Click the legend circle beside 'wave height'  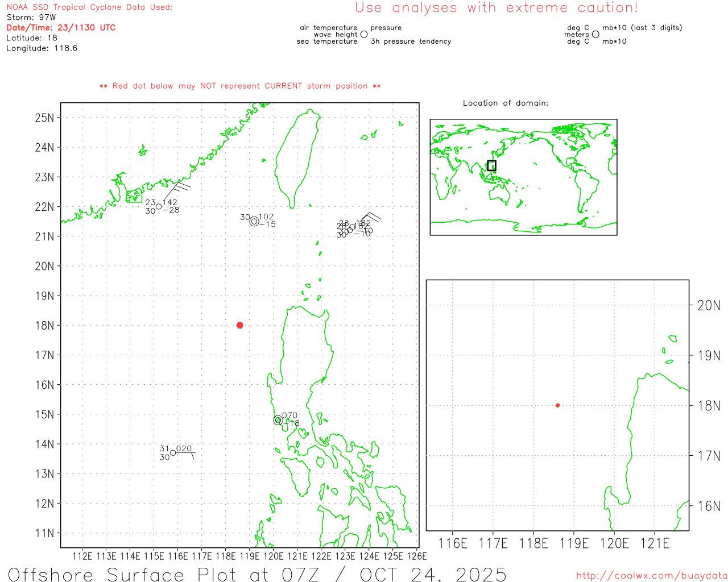point(364,34)
